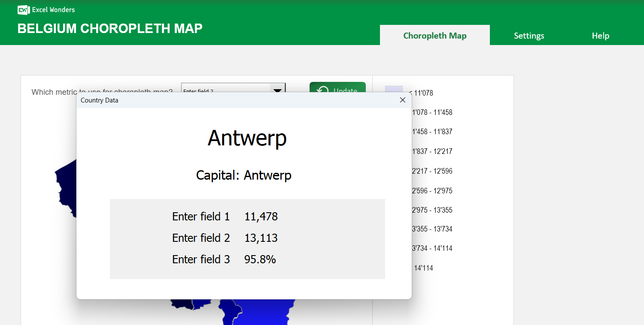Open the Help tab
Screen dimensions: 644x325
point(600,36)
